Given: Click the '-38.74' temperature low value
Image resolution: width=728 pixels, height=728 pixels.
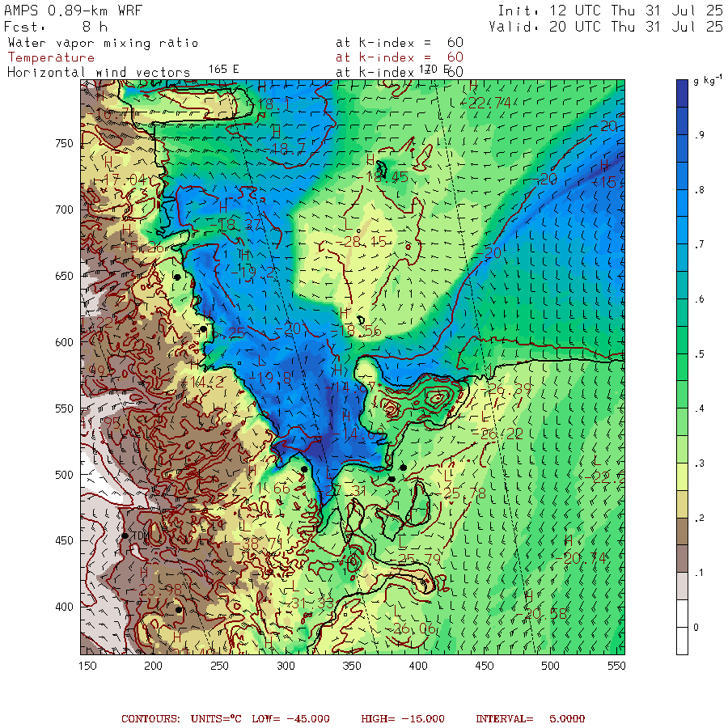Looking at the screenshot, I should coord(257,544).
